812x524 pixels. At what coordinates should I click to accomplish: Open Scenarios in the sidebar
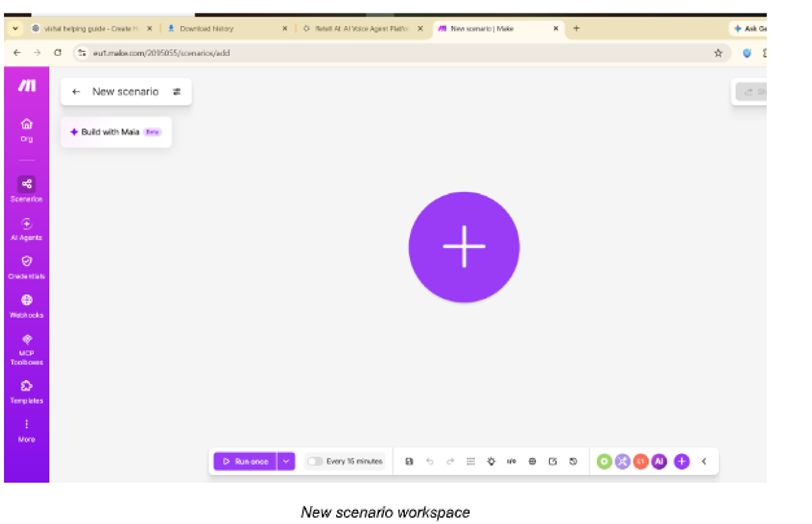click(26, 189)
